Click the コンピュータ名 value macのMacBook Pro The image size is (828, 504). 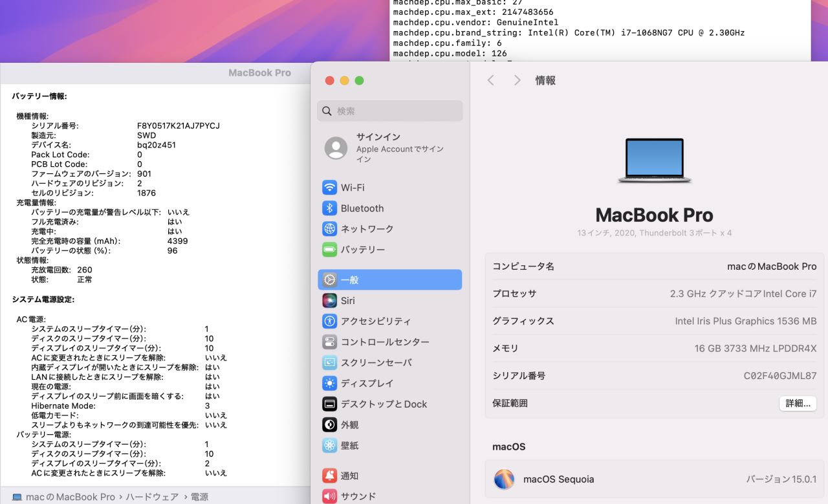tap(772, 267)
